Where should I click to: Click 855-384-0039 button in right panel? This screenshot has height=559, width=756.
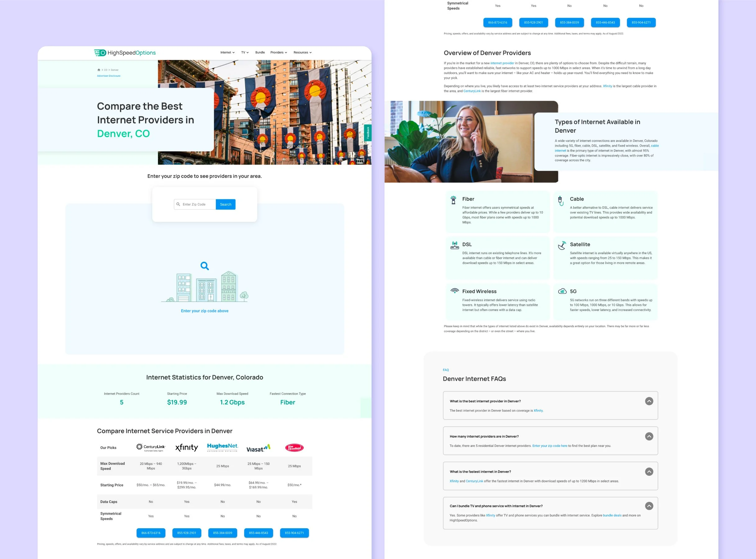(570, 23)
